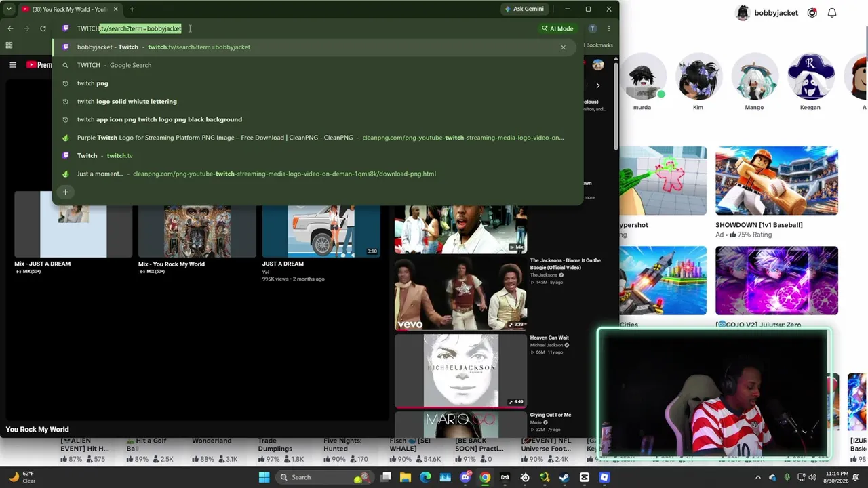The image size is (868, 488).
Task: Open Roblox from the taskbar
Action: 604,477
